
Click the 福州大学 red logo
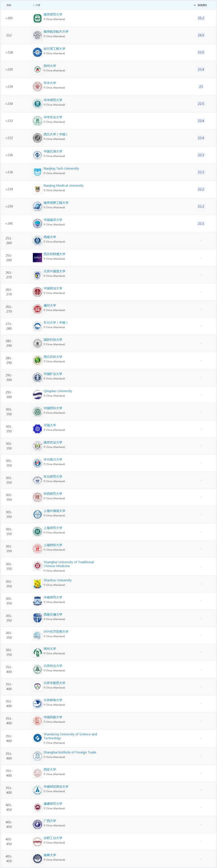coord(37,309)
